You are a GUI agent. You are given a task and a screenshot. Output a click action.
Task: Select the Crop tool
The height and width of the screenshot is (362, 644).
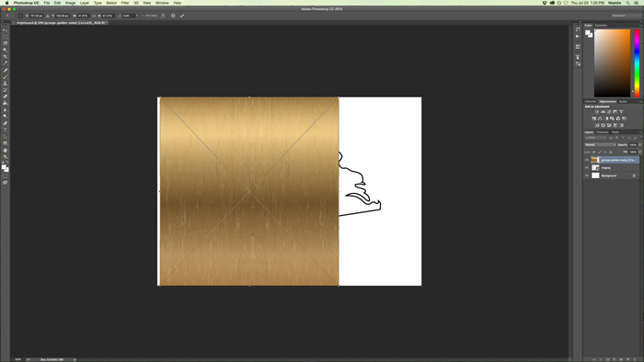[5, 57]
